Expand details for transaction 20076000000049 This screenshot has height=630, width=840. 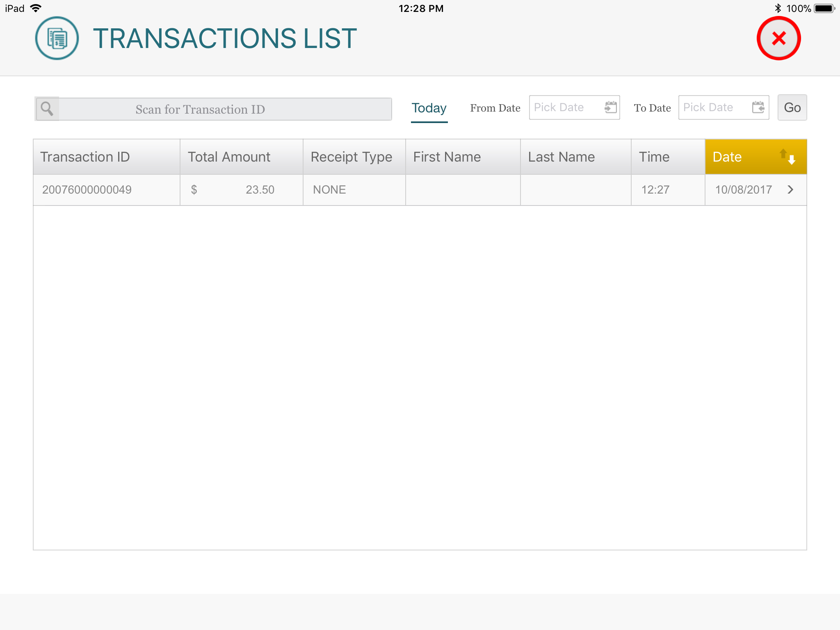click(790, 189)
